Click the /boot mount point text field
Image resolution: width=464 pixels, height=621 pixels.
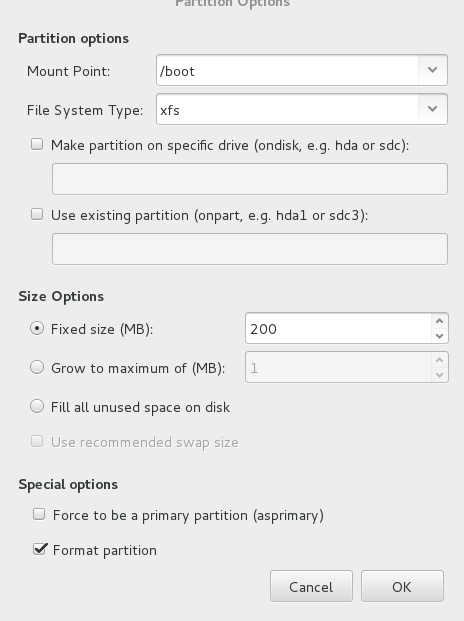(287, 70)
